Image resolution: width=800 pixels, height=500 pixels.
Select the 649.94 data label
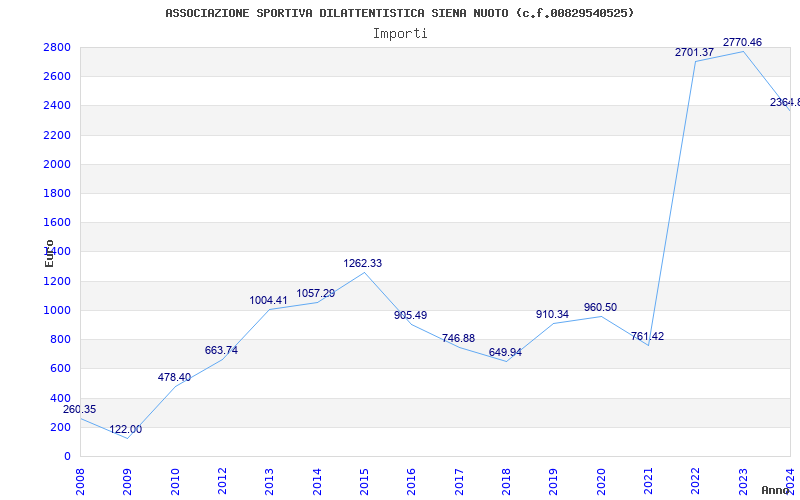pos(505,353)
